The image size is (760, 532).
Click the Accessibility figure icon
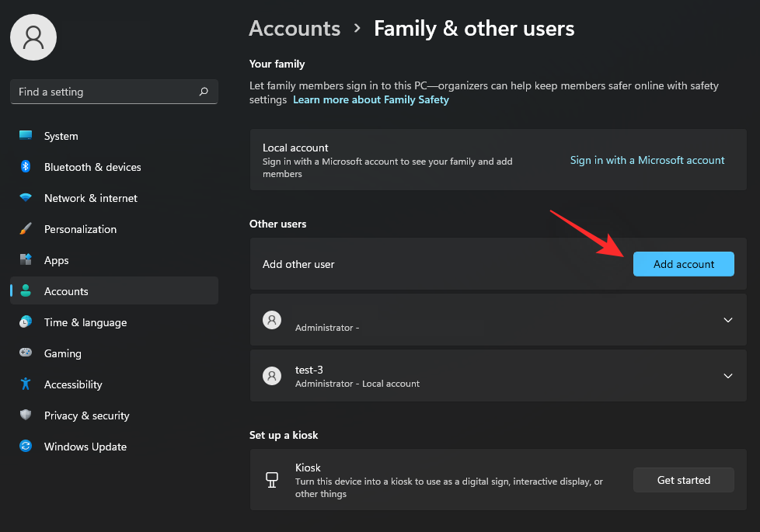click(x=26, y=384)
